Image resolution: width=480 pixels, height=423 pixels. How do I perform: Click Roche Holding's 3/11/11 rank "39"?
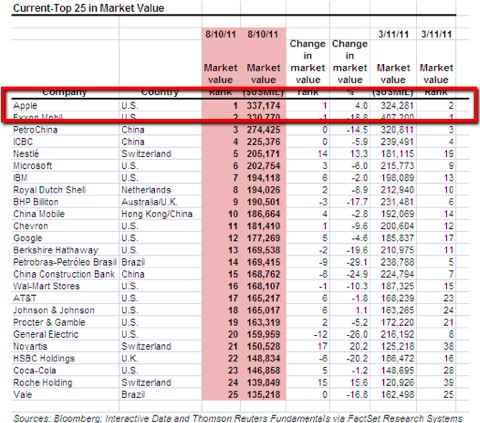(448, 382)
